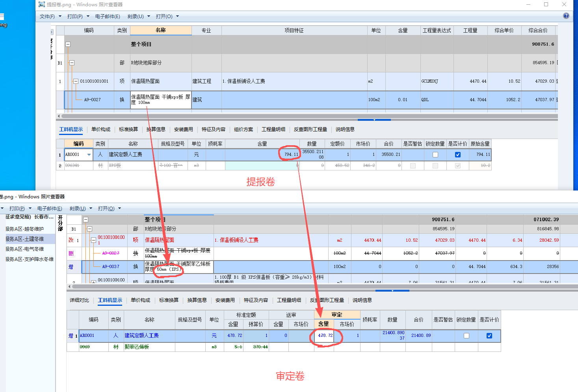Click the upper table's horizontal scrollbar thumb

click(309, 116)
